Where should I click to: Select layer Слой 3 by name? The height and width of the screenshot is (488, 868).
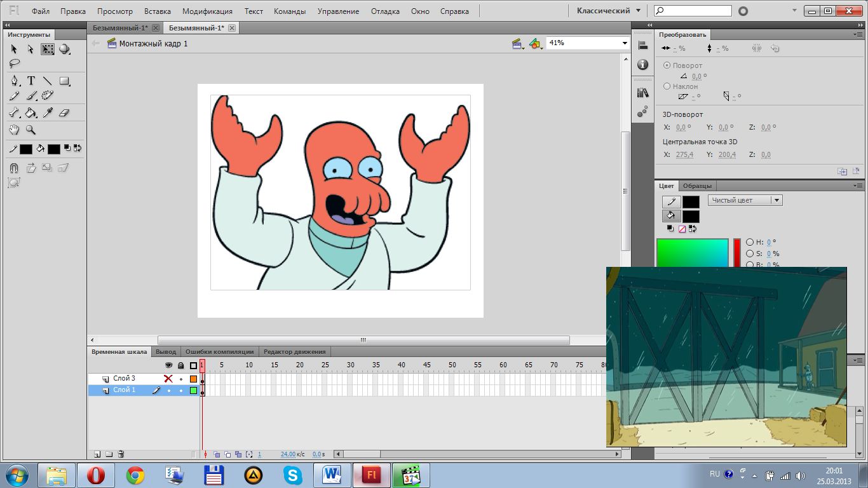click(124, 379)
